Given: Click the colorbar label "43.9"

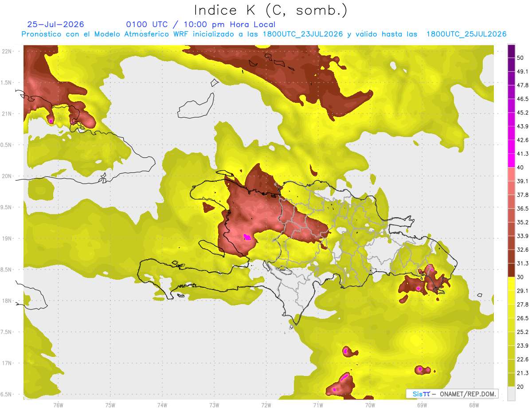Looking at the screenshot, I should tap(522, 127).
